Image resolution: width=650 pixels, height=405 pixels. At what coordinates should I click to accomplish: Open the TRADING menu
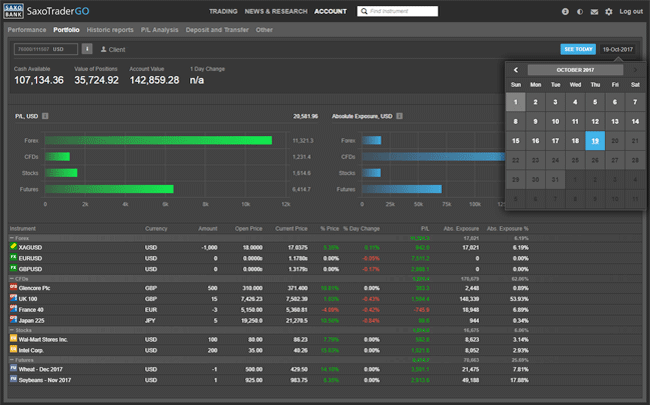[x=222, y=11]
